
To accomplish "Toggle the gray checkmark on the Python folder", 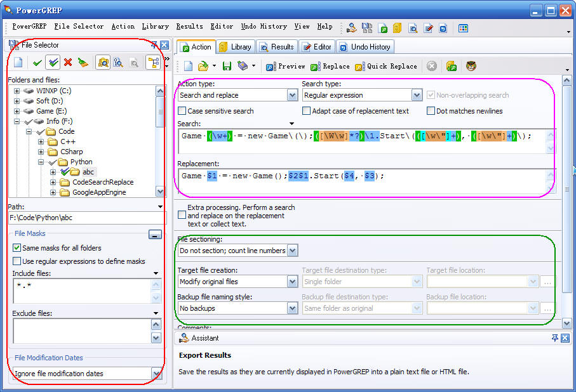I will pos(53,162).
